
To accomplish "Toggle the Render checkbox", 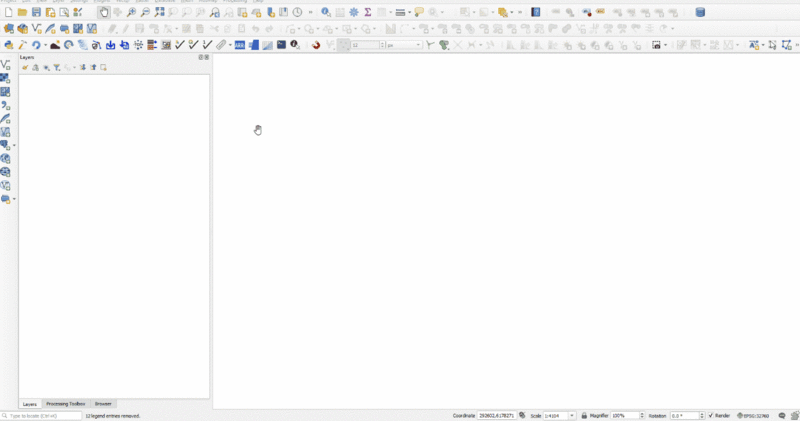I will point(711,415).
